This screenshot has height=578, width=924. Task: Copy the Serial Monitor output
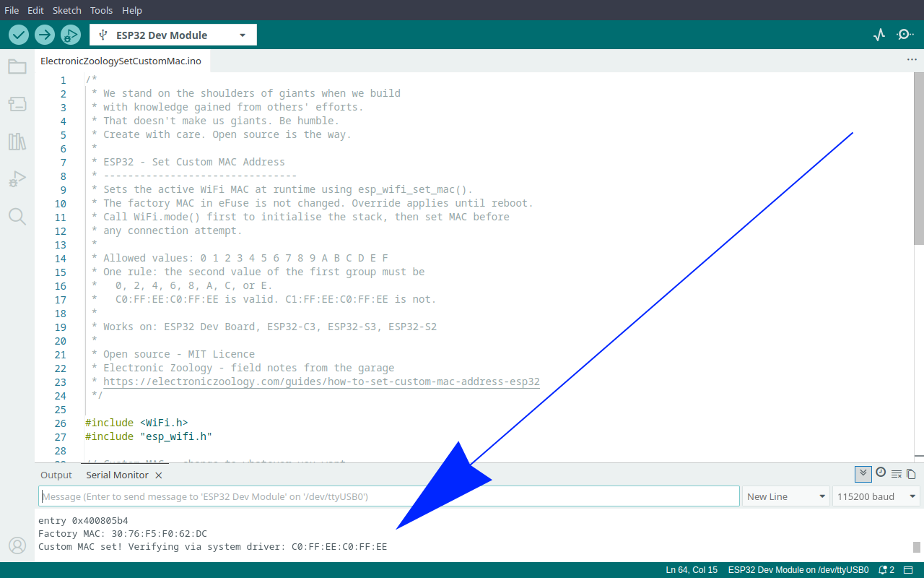pos(911,474)
